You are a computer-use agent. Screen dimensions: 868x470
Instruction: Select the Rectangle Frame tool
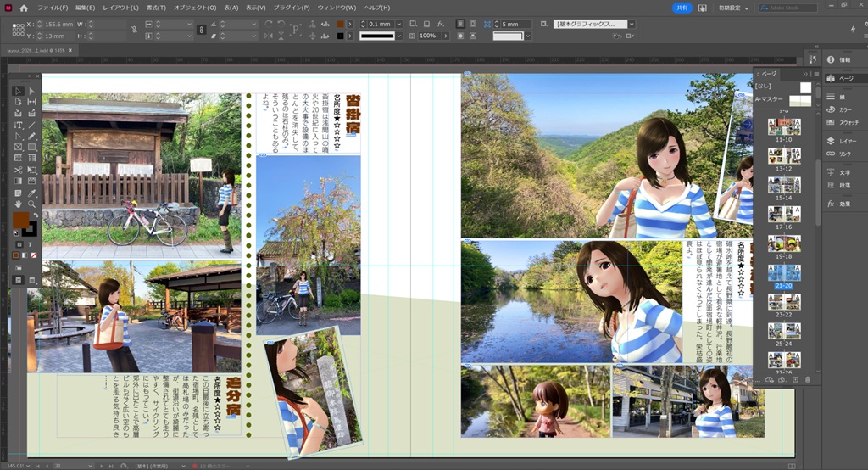[19, 147]
